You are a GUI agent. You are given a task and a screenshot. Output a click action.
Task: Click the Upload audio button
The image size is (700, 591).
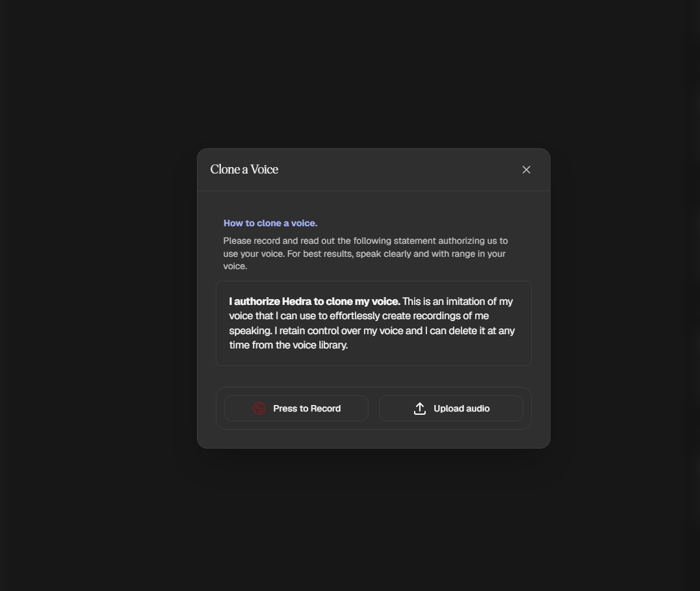451,408
